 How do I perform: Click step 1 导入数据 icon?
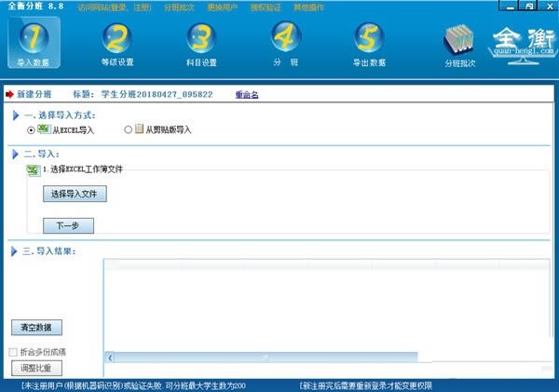click(x=33, y=37)
